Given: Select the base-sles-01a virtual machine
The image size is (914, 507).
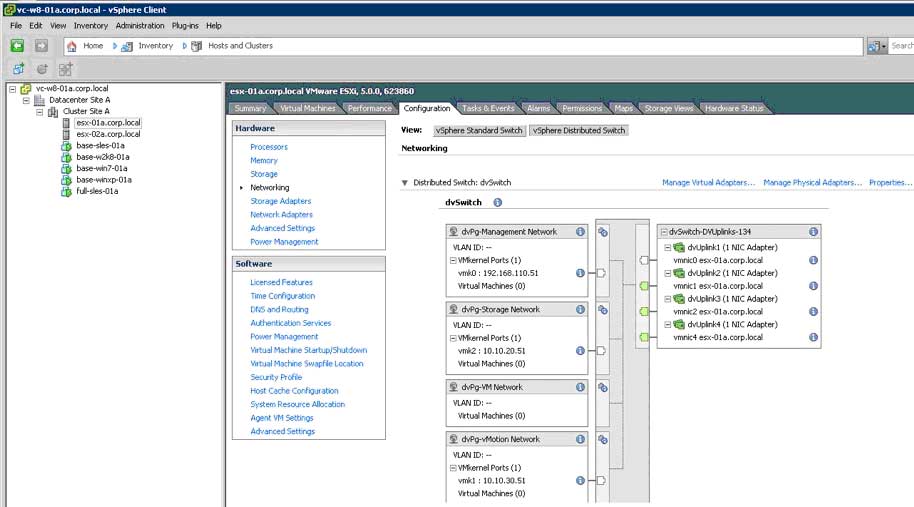Looking at the screenshot, I should [x=100, y=146].
